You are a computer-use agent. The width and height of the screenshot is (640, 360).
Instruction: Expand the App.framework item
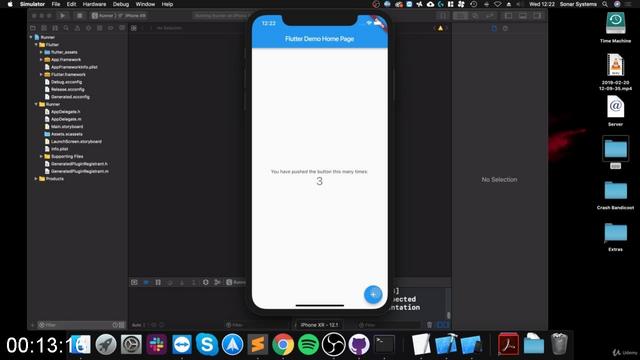(41, 60)
